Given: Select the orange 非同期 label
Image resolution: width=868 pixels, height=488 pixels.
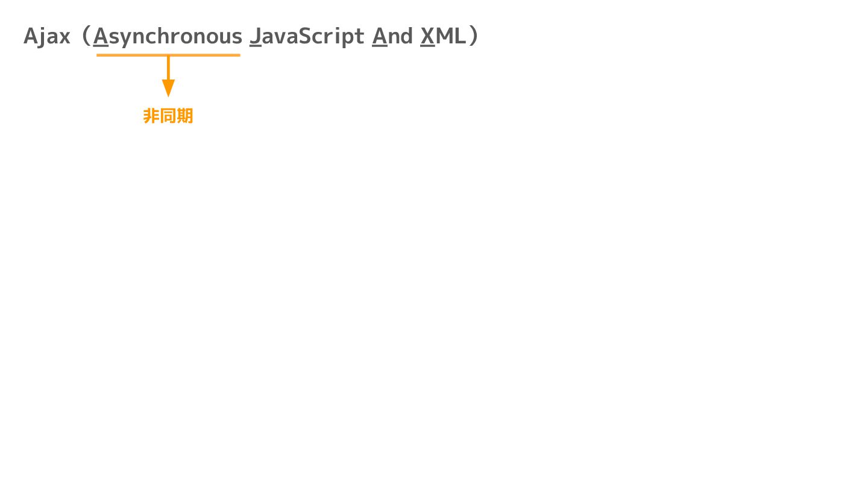Looking at the screenshot, I should [x=168, y=116].
